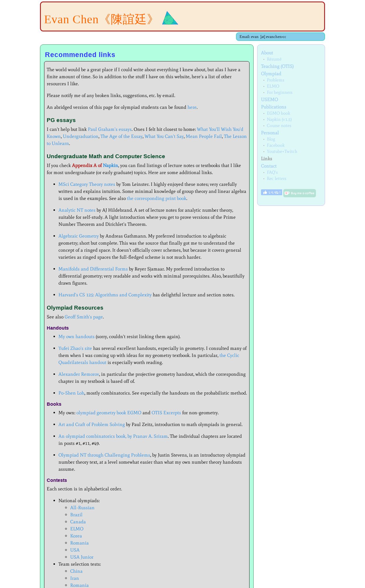Open Brazil olympiad link

[76, 515]
